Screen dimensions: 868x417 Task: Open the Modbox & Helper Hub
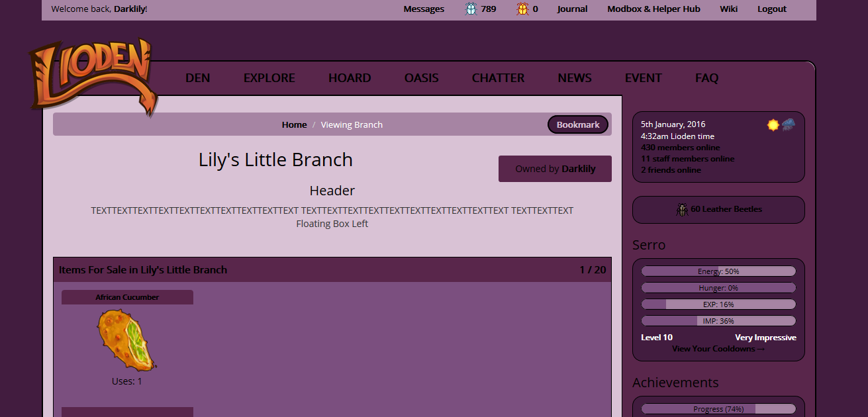click(x=653, y=9)
